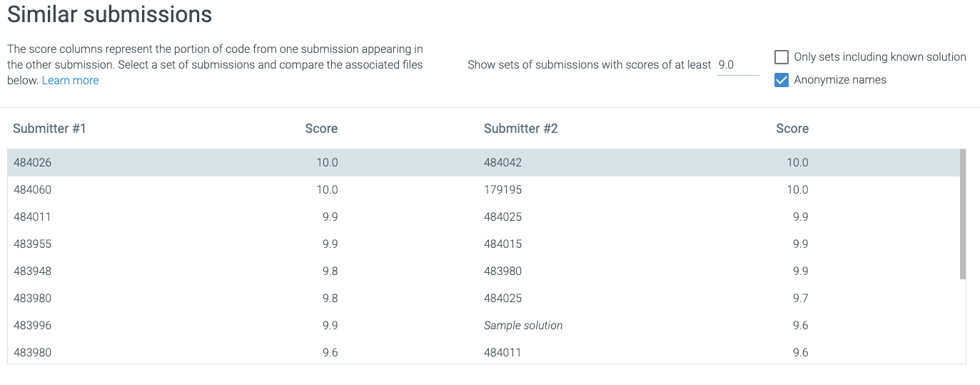Click submitter 179195 in second column
Viewport: 980px width, 385px height.
[x=503, y=190]
